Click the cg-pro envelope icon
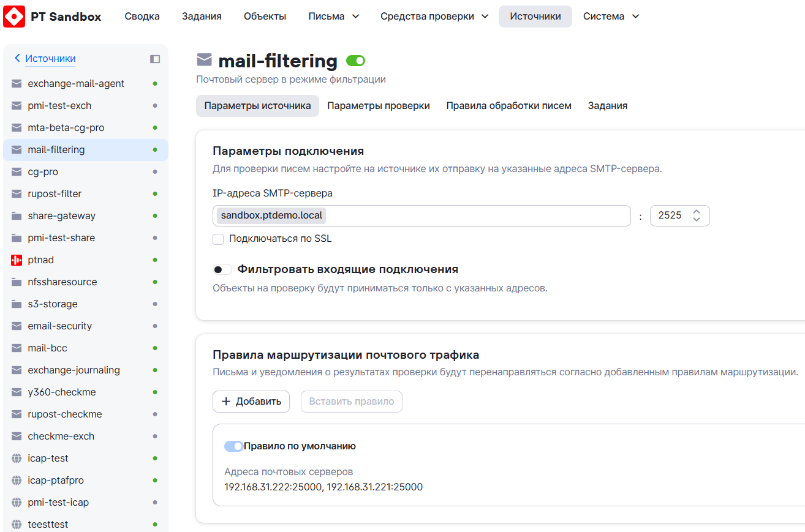Viewport: 805px width, 532px height. [x=17, y=172]
